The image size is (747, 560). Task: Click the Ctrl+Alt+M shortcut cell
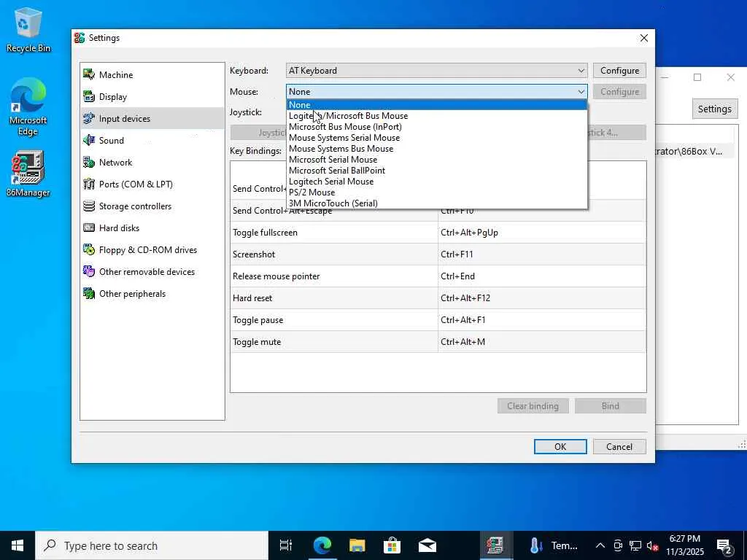click(542, 342)
